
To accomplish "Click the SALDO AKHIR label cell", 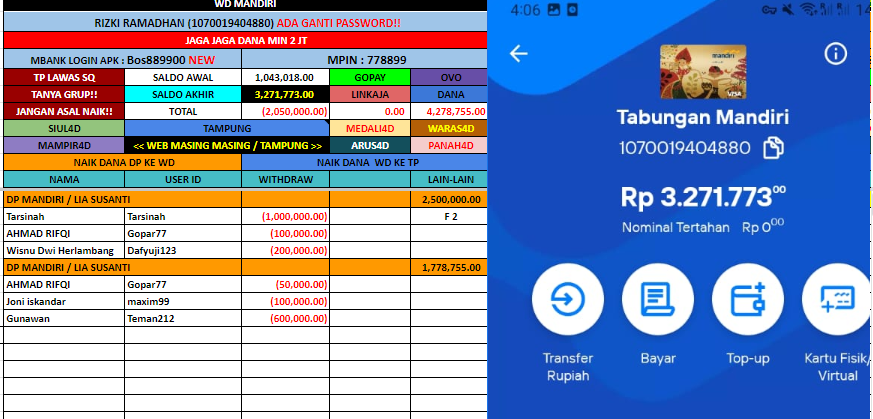I will coord(183,95).
